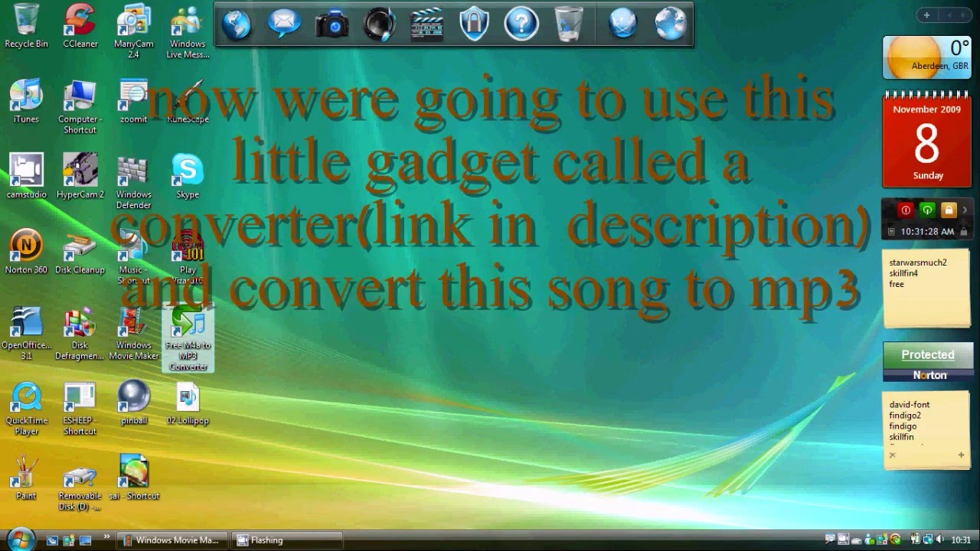Click the sidebar add gadget plus button

[926, 15]
